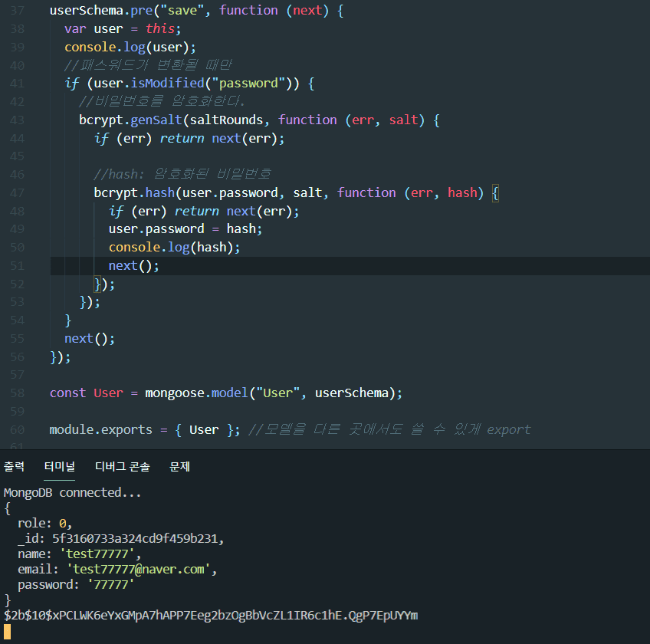Open the 디버그 콘솔 tab
Image resolution: width=650 pixels, height=644 pixels.
click(123, 466)
